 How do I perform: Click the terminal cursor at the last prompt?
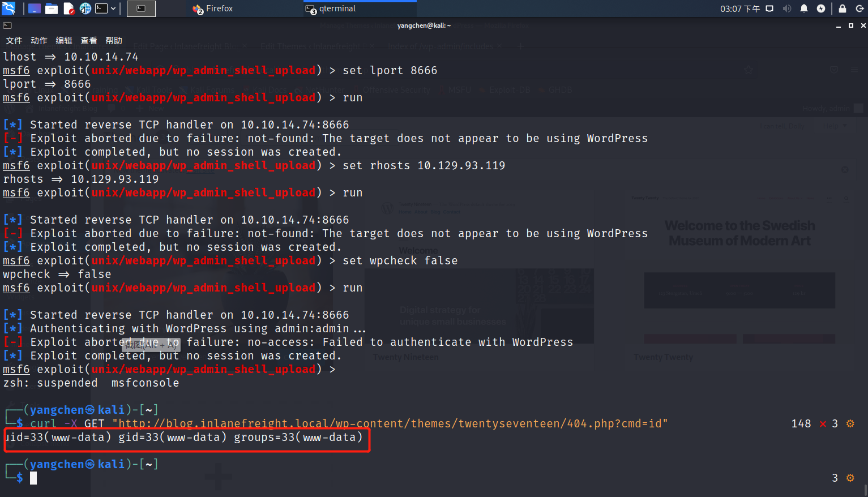point(33,478)
